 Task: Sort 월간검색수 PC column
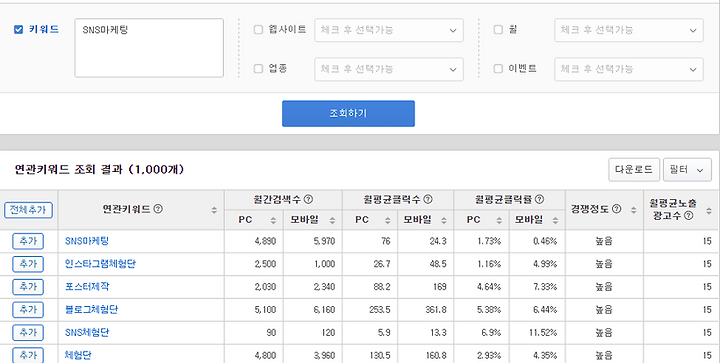(273, 220)
